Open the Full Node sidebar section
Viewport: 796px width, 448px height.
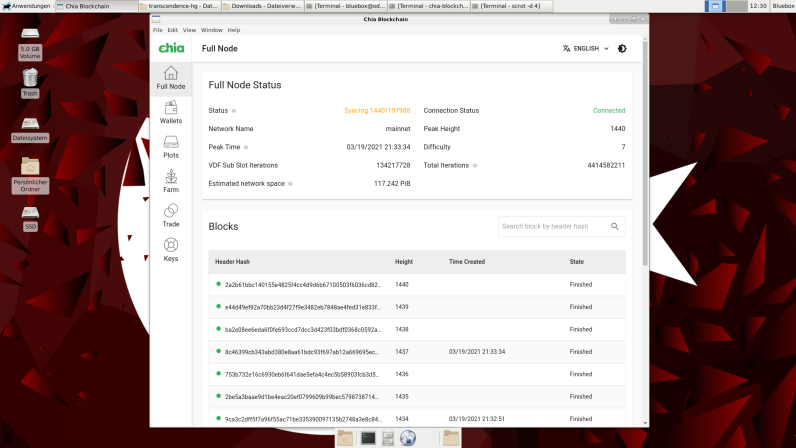[x=171, y=78]
